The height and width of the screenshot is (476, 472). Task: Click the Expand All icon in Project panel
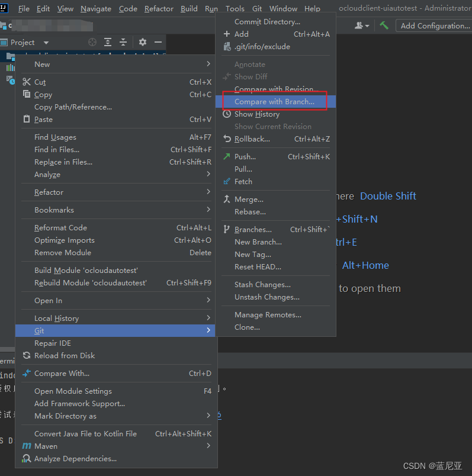tap(108, 42)
